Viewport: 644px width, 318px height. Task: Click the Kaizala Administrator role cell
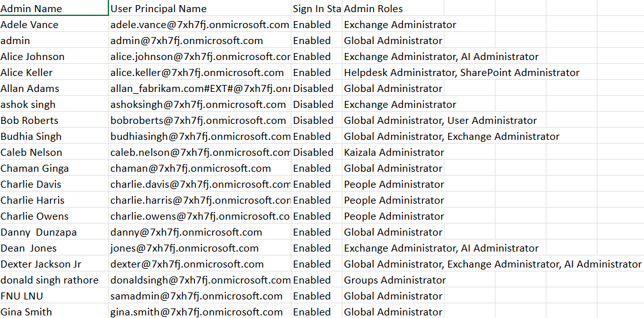pos(394,153)
